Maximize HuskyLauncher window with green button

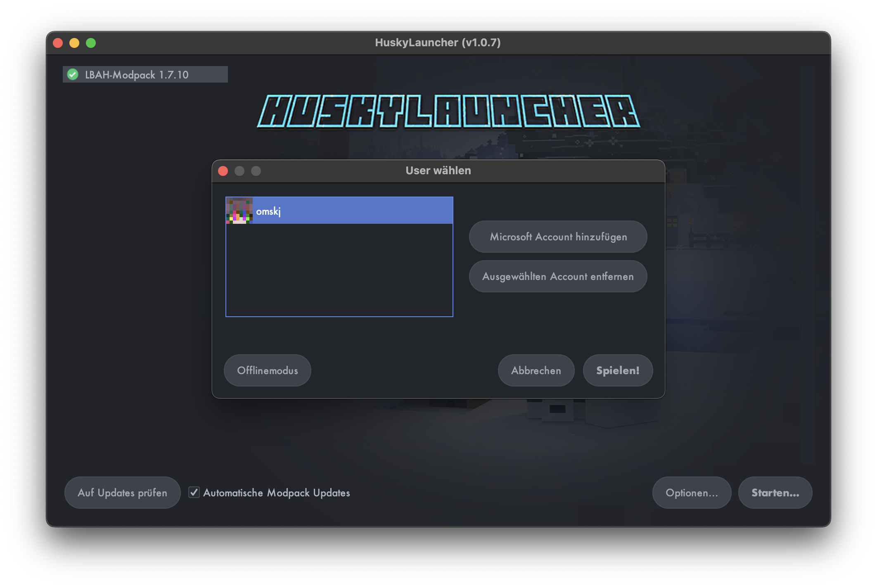point(91,43)
